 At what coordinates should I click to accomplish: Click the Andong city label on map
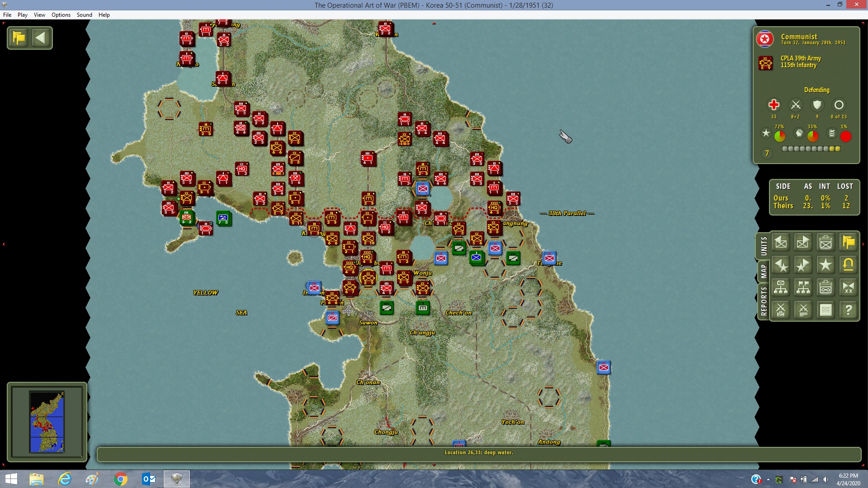point(549,442)
